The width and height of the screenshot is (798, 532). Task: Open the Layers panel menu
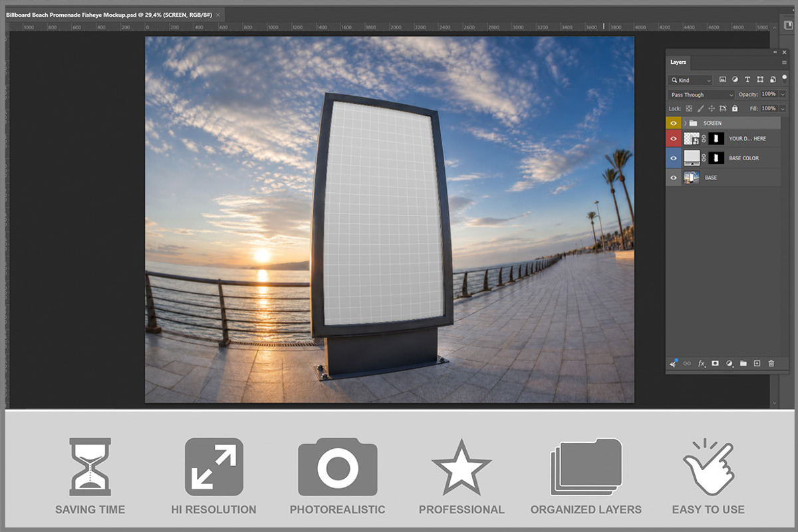[x=784, y=63]
